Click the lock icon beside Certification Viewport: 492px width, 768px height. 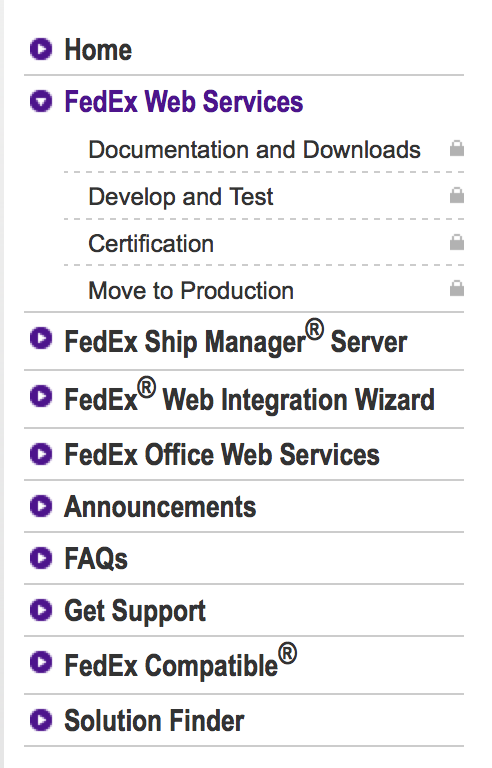(457, 242)
